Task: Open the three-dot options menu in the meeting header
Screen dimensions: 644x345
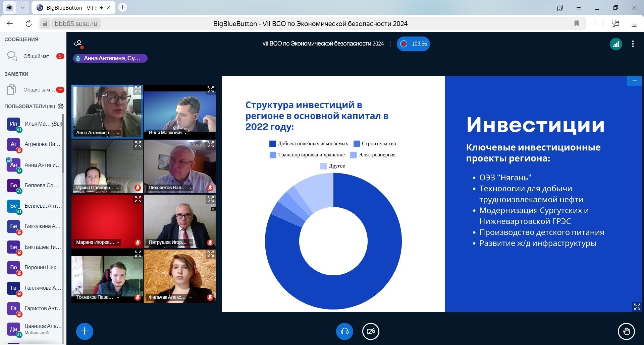Action: click(633, 44)
